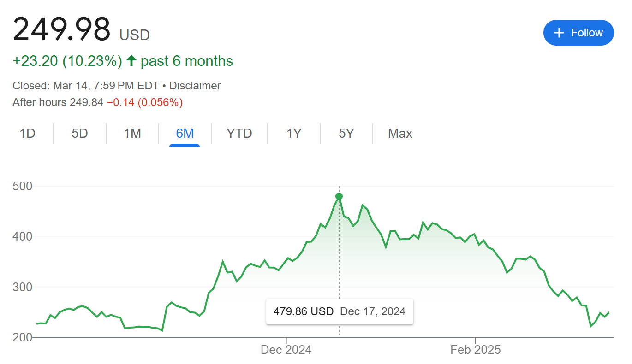Click the green peak marker dot
Image resolution: width=632 pixels, height=364 pixels.
[x=339, y=196]
